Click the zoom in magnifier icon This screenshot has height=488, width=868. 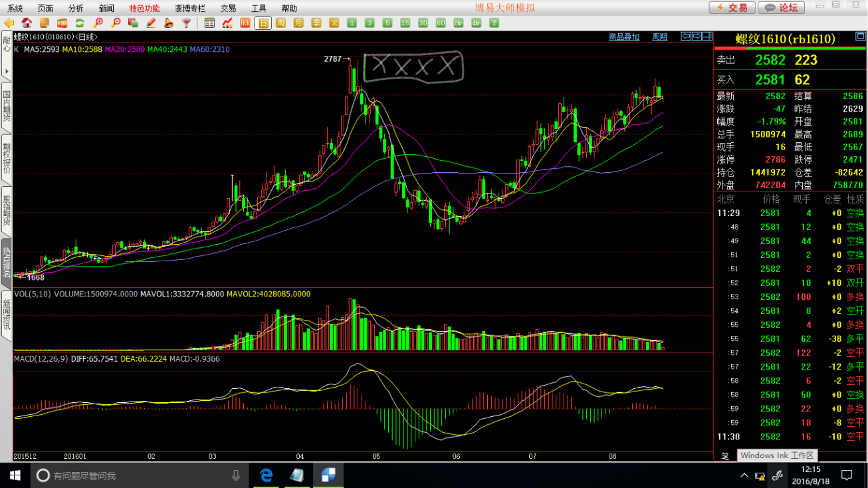pos(98,23)
